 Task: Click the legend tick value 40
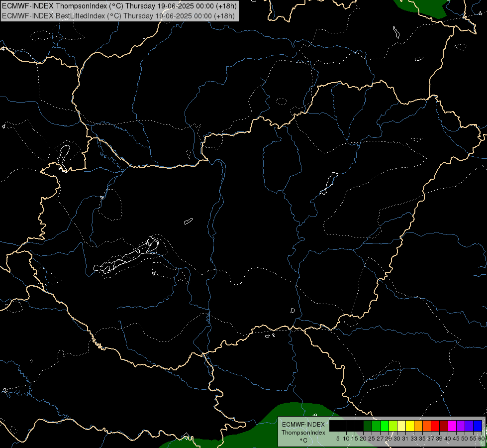[x=448, y=439]
